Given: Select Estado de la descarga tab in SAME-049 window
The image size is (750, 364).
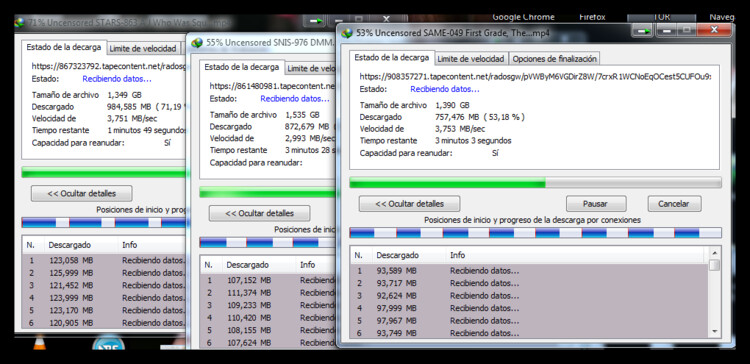Looking at the screenshot, I should (392, 57).
